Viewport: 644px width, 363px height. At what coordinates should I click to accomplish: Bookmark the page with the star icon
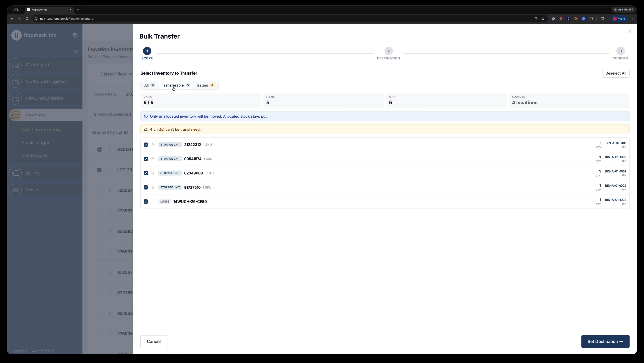coord(543,19)
